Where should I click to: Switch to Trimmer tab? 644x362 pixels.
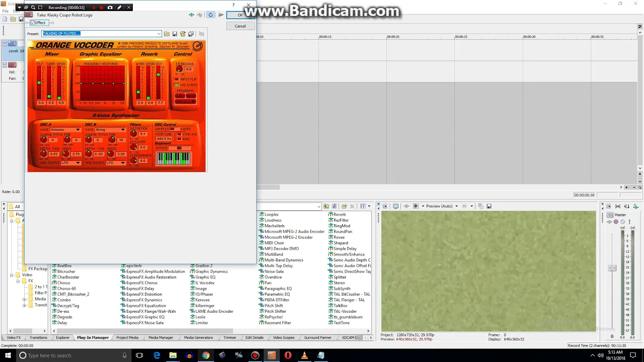[x=229, y=338]
